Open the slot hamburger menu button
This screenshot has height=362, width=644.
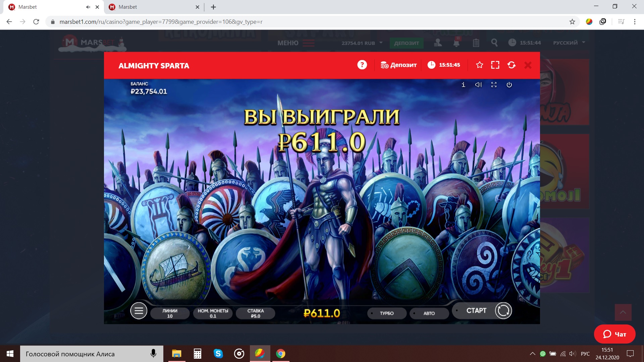pyautogui.click(x=139, y=311)
